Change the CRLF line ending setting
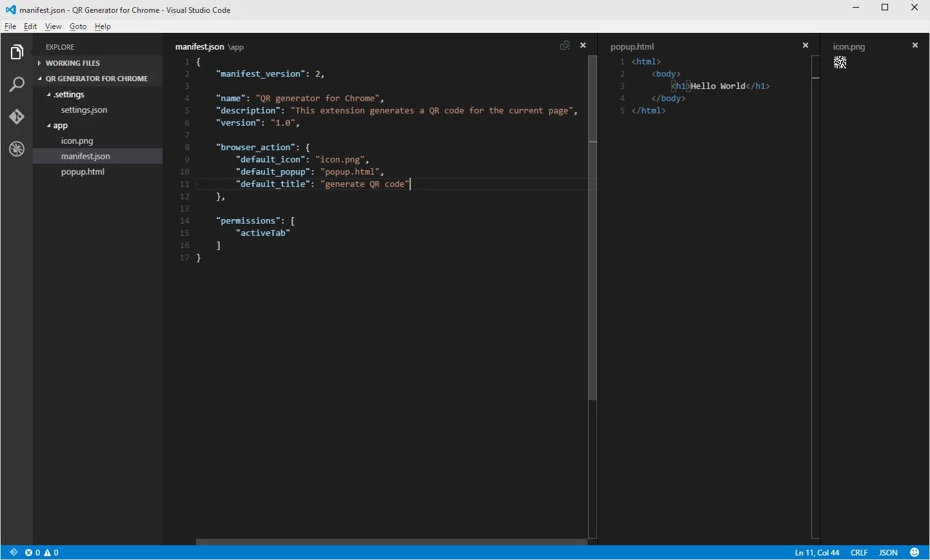The width and height of the screenshot is (930, 560). pyautogui.click(x=859, y=553)
